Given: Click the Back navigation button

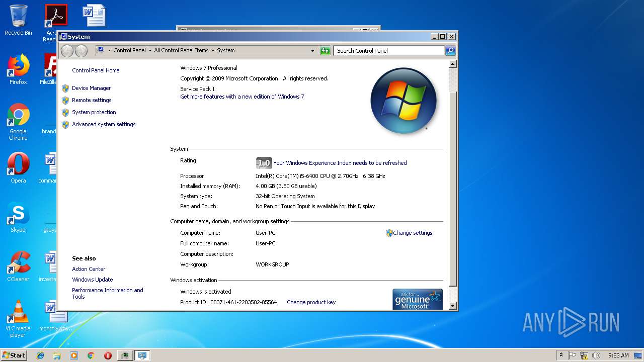Looking at the screenshot, I should [x=67, y=50].
